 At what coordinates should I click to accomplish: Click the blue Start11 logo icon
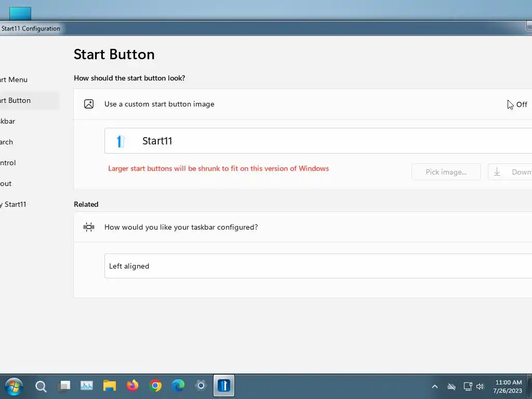[x=121, y=141]
